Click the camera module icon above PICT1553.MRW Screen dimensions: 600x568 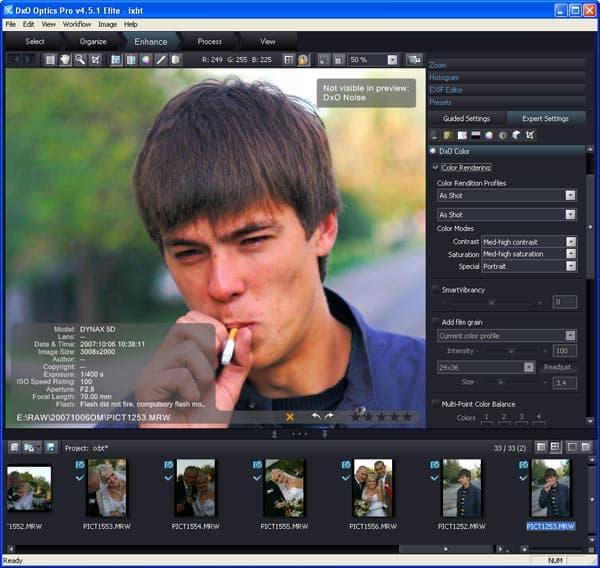[x=80, y=465]
